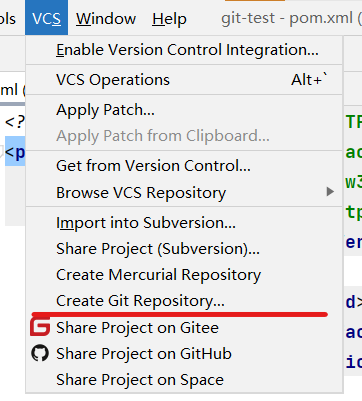Open the VCS menu

[x=46, y=18]
